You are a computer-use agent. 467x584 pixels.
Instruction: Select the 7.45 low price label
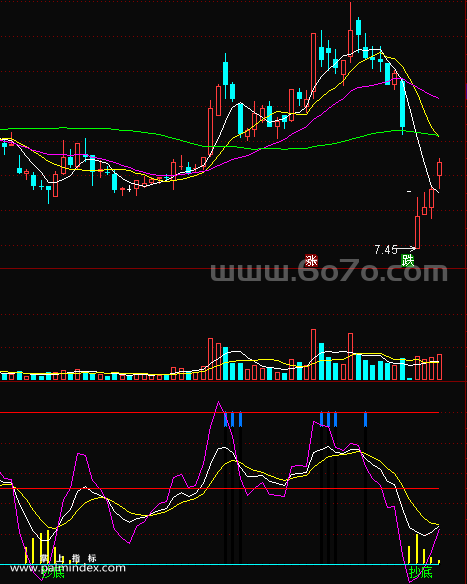[x=386, y=250]
